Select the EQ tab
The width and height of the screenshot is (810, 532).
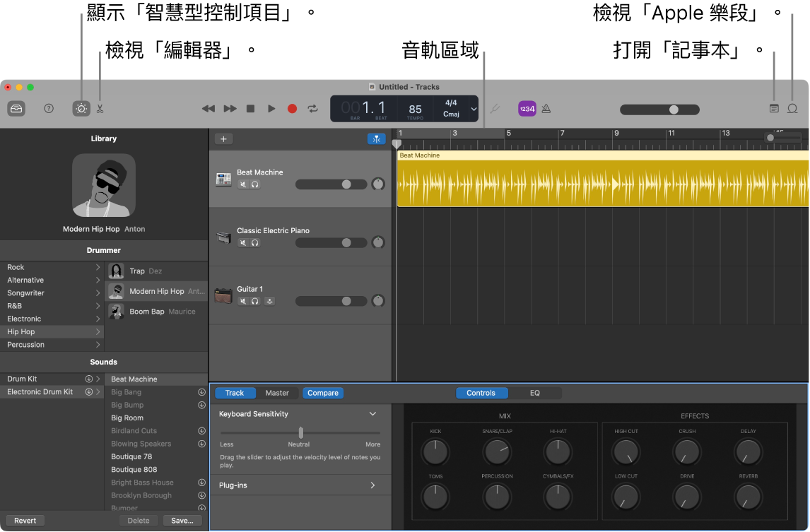coord(535,393)
